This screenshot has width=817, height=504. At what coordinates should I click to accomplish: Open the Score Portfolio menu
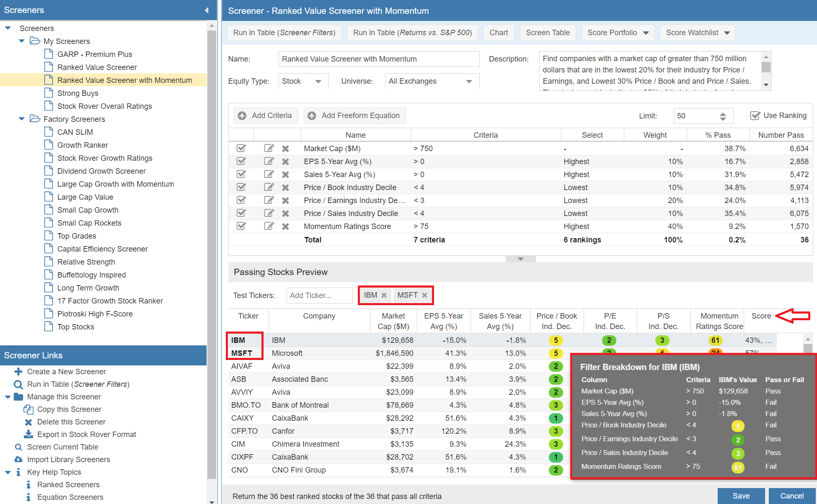(618, 33)
